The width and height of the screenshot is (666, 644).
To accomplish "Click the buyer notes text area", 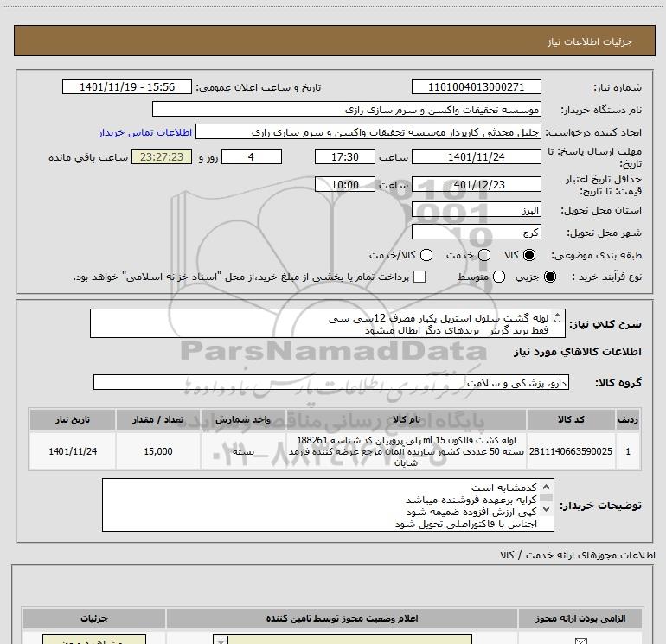I will pyautogui.click(x=328, y=505).
